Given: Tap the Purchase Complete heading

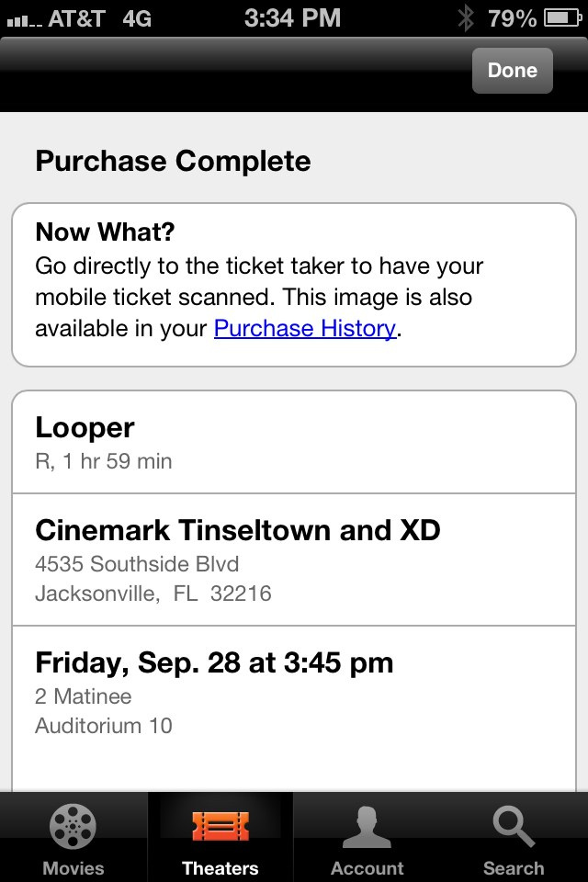Looking at the screenshot, I should (x=173, y=161).
